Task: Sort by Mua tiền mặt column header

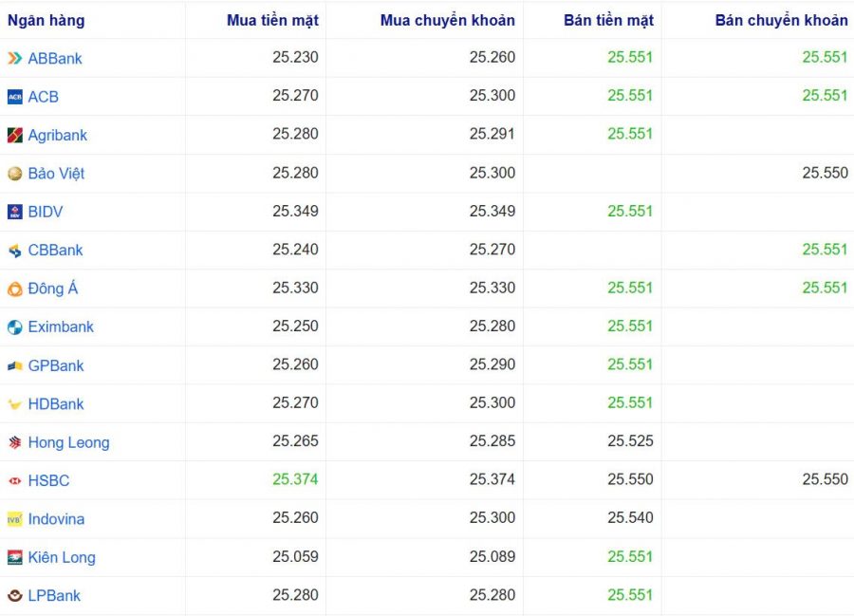Action: point(272,20)
